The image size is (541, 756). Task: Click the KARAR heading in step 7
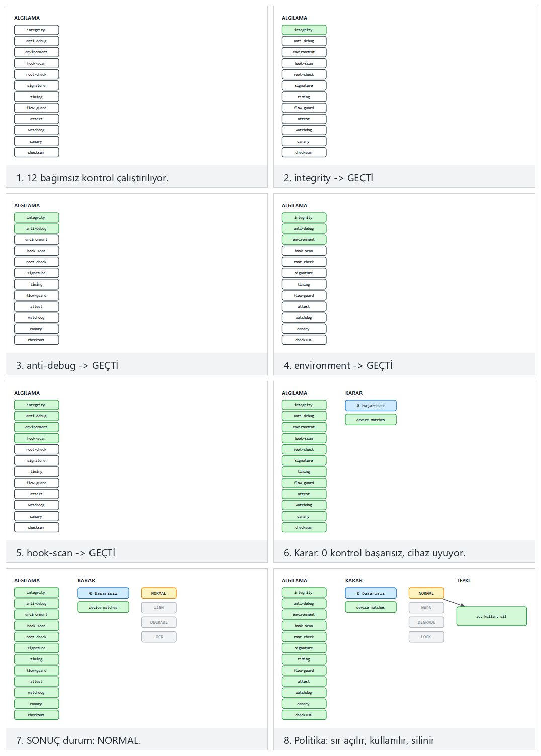click(x=86, y=580)
